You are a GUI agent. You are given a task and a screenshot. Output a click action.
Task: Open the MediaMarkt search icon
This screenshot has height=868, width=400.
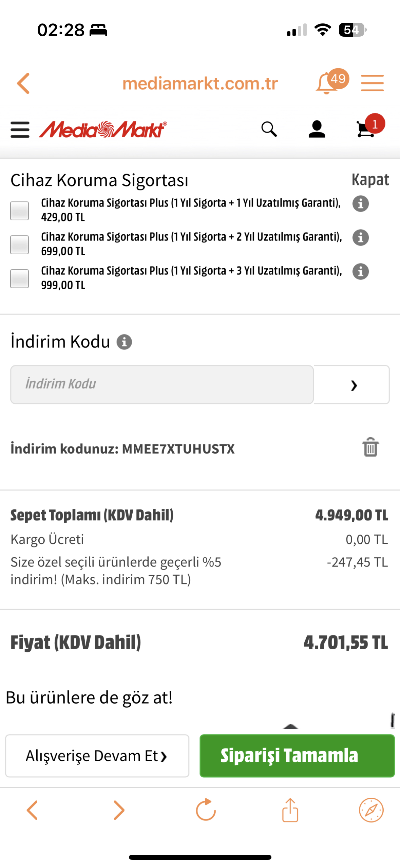[x=269, y=129]
